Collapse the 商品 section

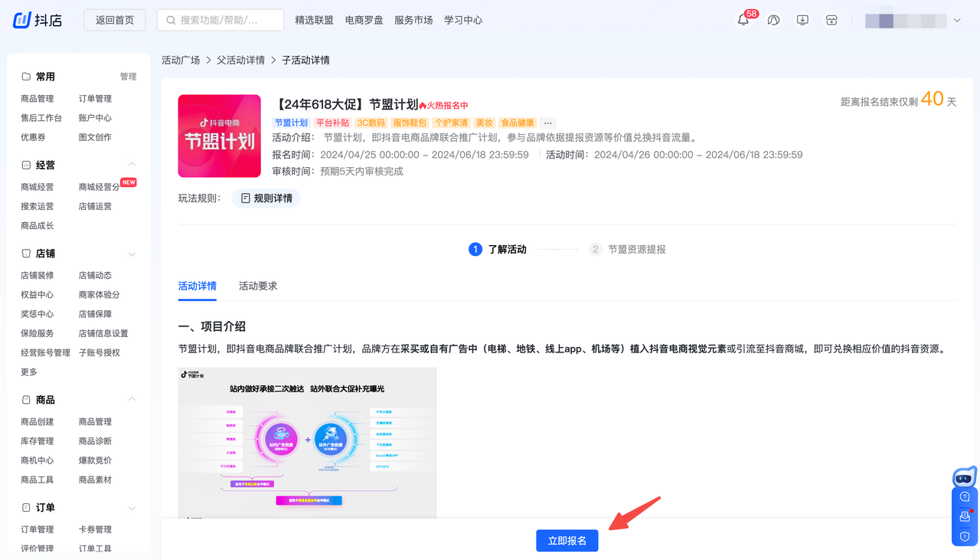tap(132, 400)
